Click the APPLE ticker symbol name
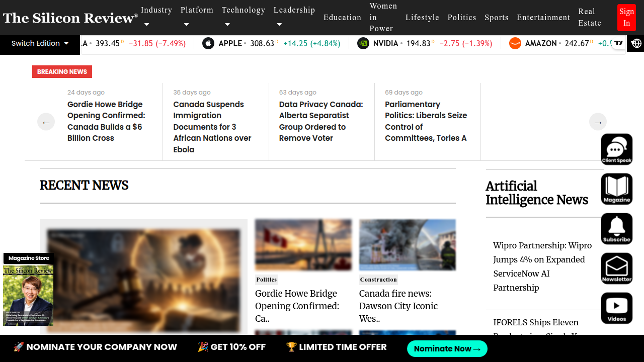The image size is (644, 362). point(230,43)
